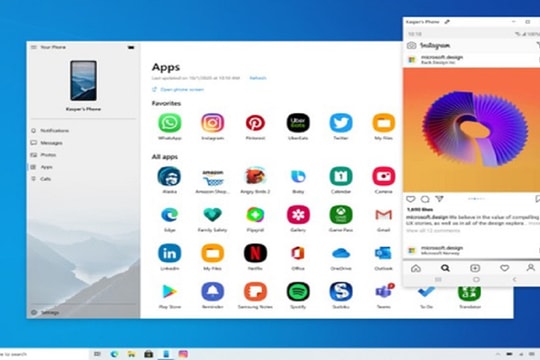Open the Twitter app icon
Screen dimensions: 540x360
tap(341, 123)
